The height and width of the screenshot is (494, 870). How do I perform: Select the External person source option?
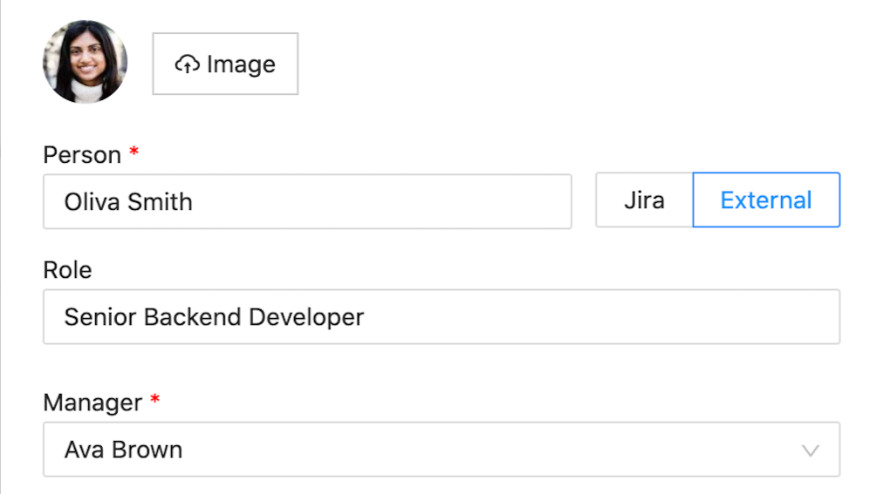[766, 200]
